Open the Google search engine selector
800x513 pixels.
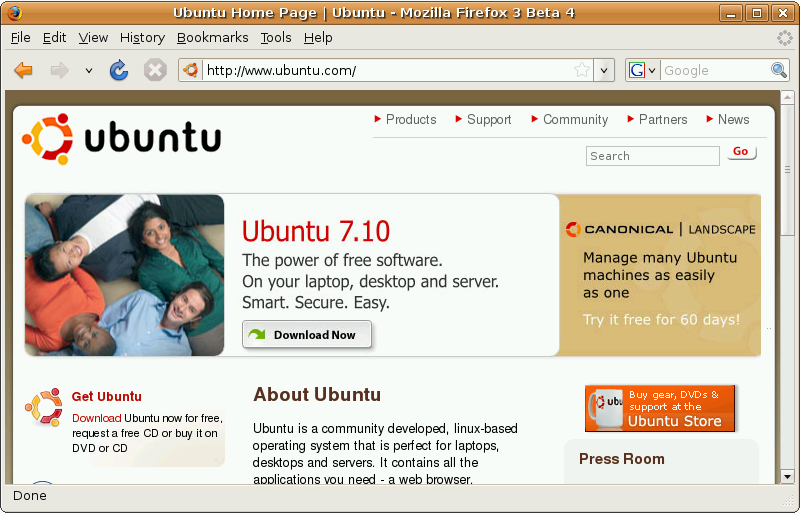point(642,70)
